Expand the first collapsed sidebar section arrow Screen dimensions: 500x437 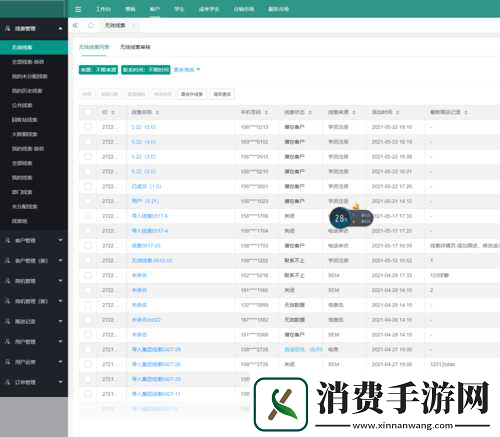point(60,240)
